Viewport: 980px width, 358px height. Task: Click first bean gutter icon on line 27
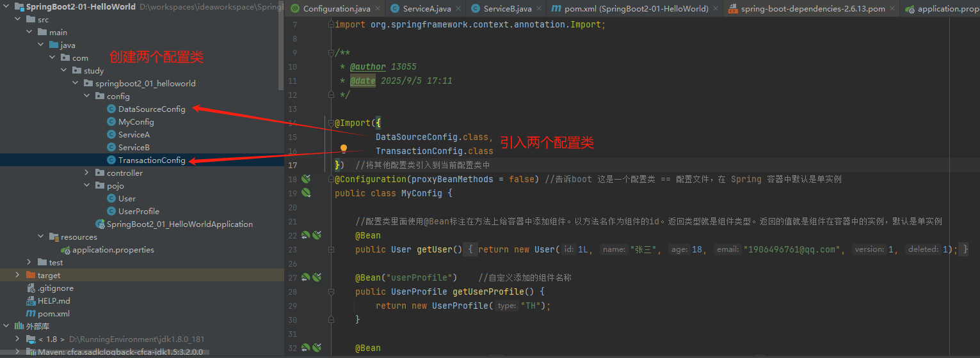305,277
